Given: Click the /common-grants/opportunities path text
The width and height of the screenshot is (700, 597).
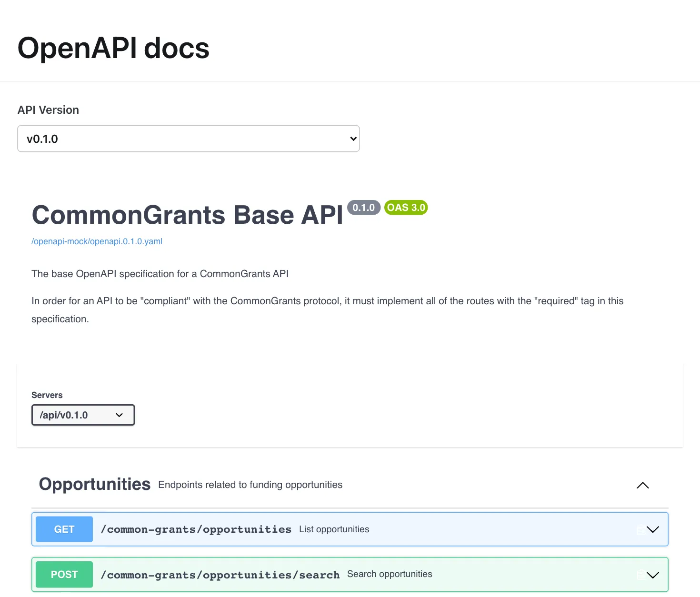Looking at the screenshot, I should (x=196, y=529).
